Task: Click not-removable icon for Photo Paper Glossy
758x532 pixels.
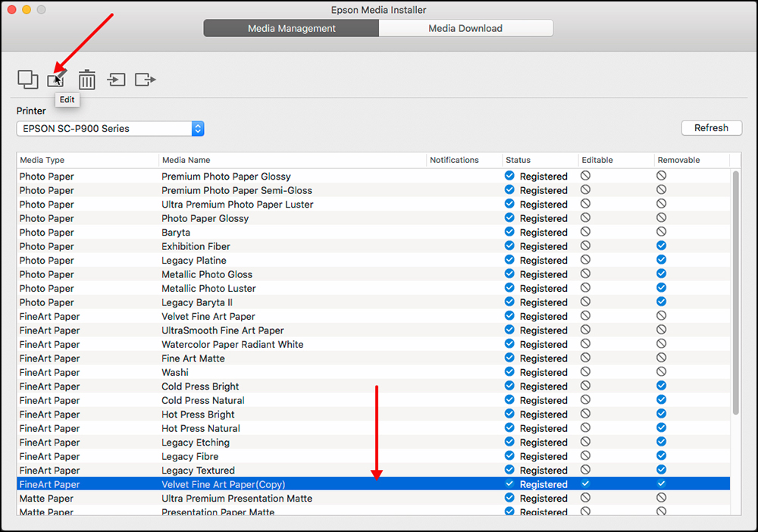Action: click(661, 217)
